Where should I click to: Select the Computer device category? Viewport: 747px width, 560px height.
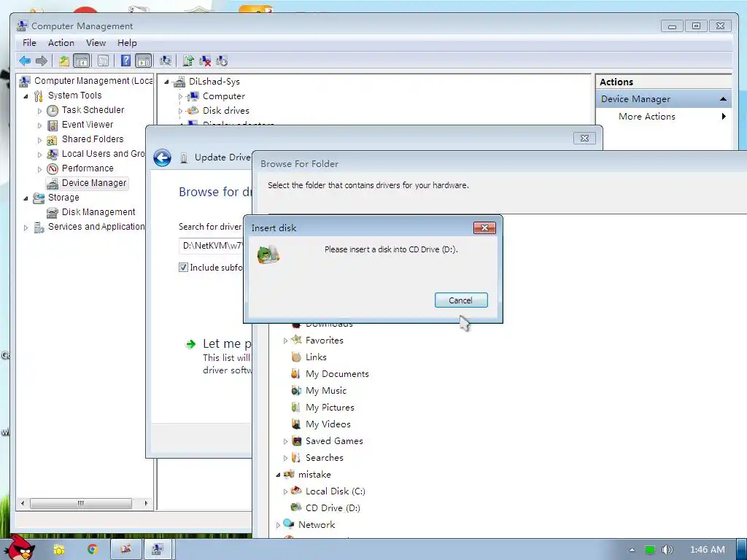tap(223, 96)
